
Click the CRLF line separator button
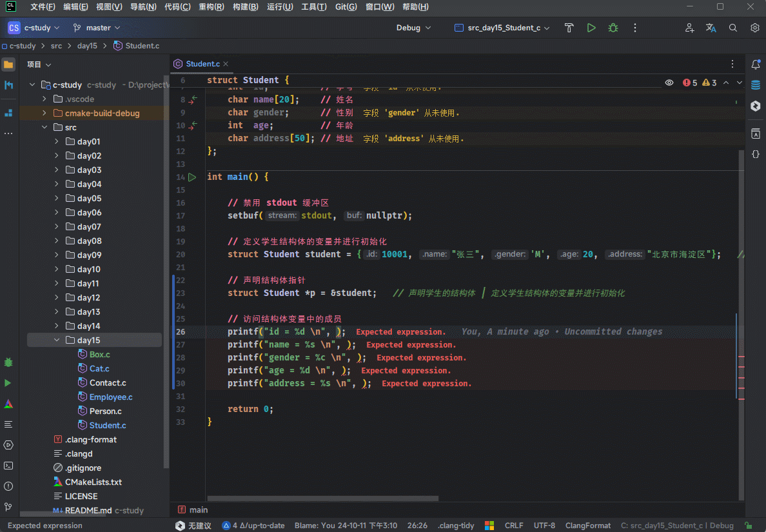[x=514, y=526]
